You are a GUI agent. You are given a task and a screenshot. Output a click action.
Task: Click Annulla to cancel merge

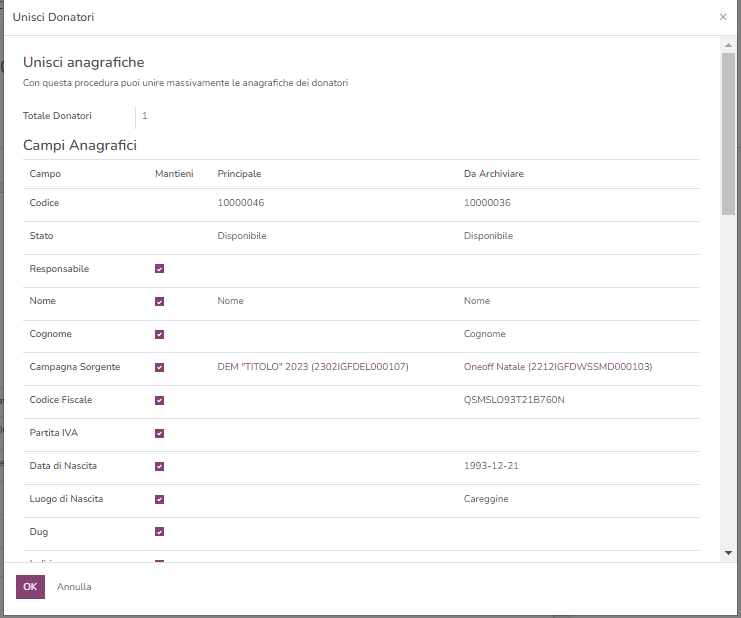(74, 587)
